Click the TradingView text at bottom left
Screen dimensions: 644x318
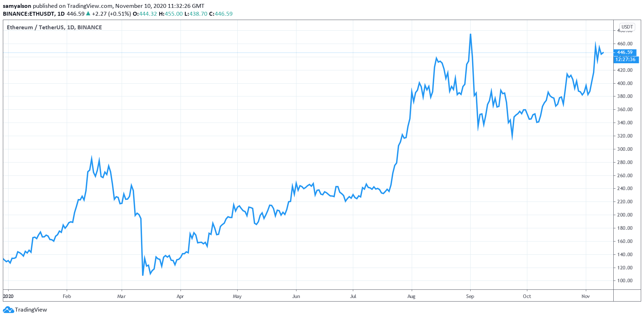[x=31, y=310]
